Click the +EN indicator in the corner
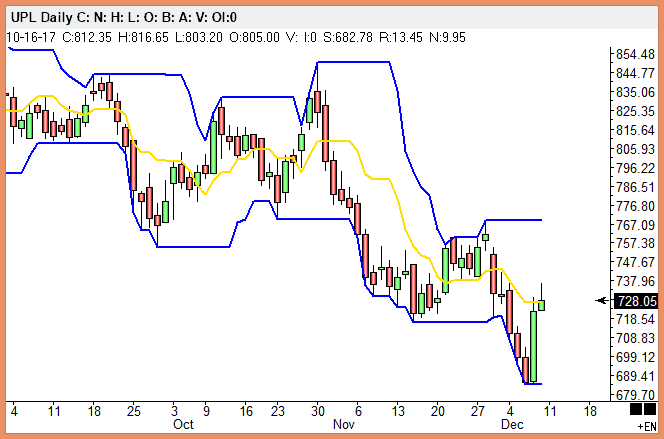 tap(645, 426)
